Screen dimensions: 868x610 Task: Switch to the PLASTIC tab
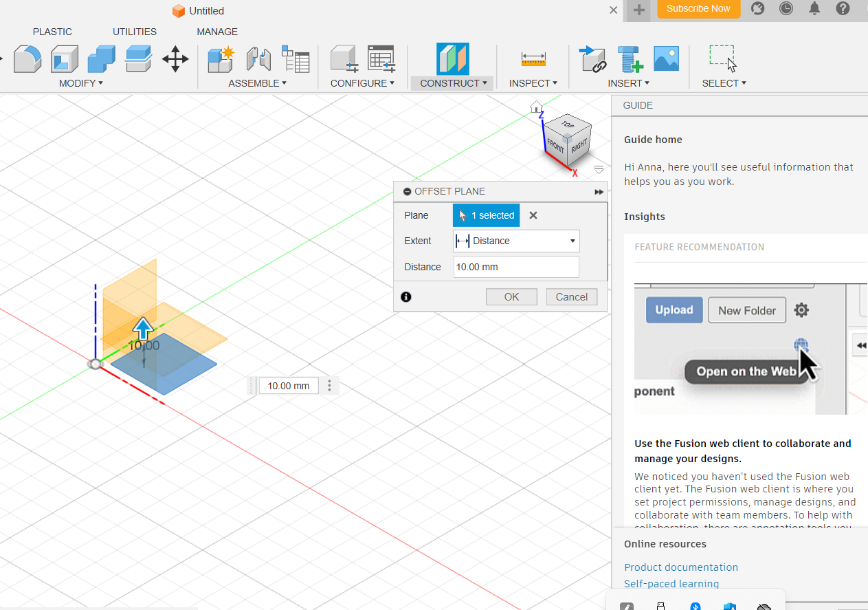[x=52, y=32]
